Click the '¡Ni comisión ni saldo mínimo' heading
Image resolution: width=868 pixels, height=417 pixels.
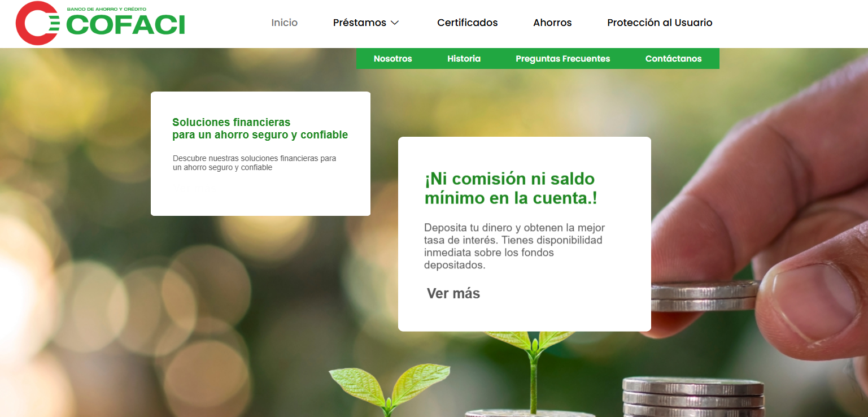click(x=510, y=189)
